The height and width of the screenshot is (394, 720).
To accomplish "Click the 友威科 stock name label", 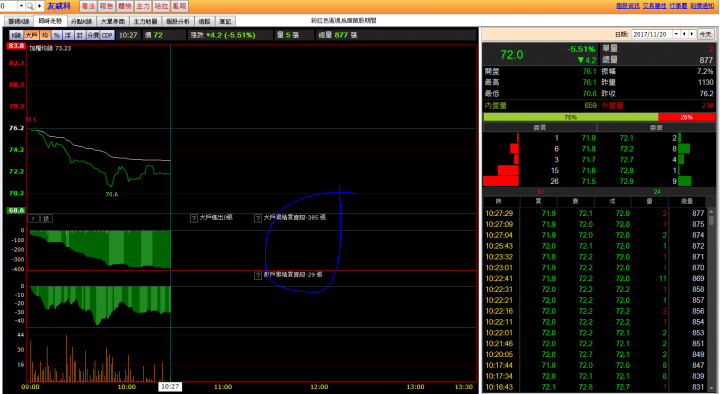I will (x=59, y=6).
